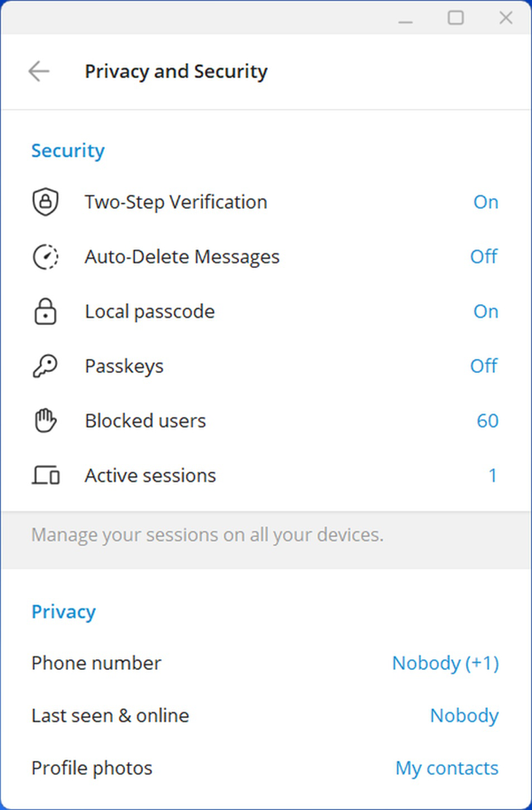Click the Two-Step Verification shield icon
This screenshot has width=532, height=810.
pyautogui.click(x=45, y=202)
